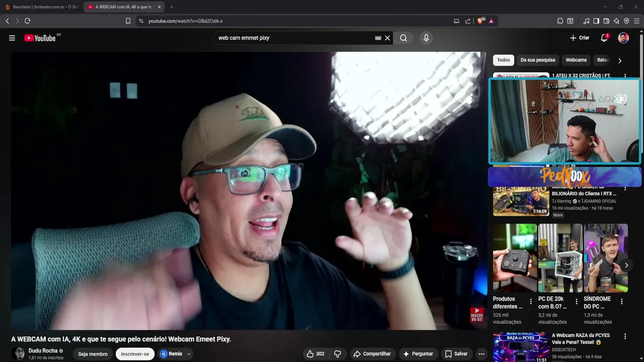
Task: Open A Webcam RAZA da PCYES title
Action: coord(581,339)
